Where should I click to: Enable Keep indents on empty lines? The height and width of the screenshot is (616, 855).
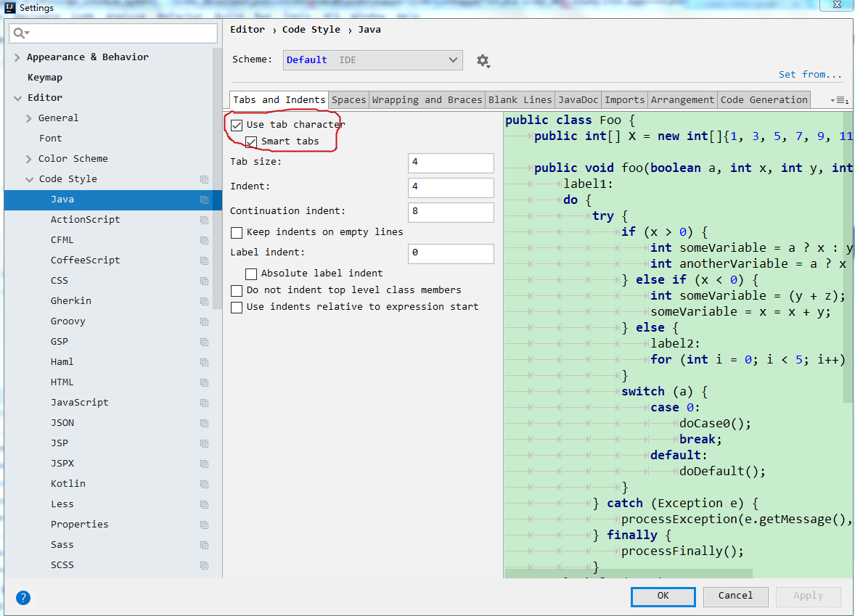(x=236, y=233)
